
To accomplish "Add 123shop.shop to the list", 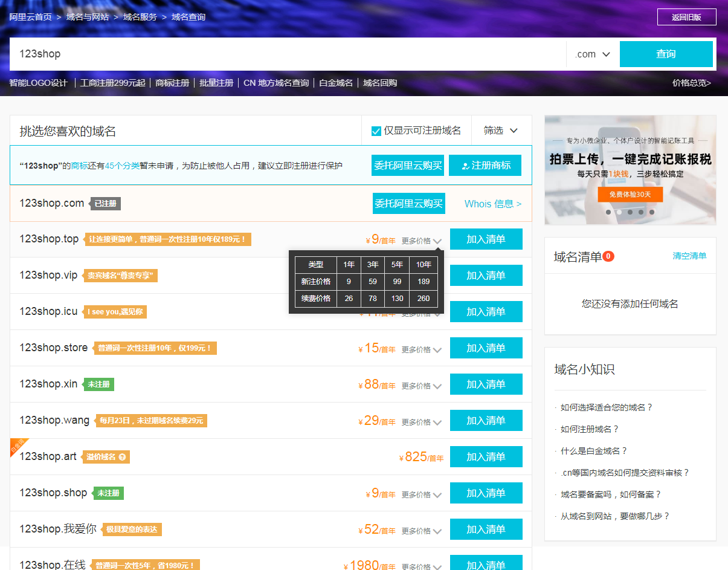I will point(486,493).
